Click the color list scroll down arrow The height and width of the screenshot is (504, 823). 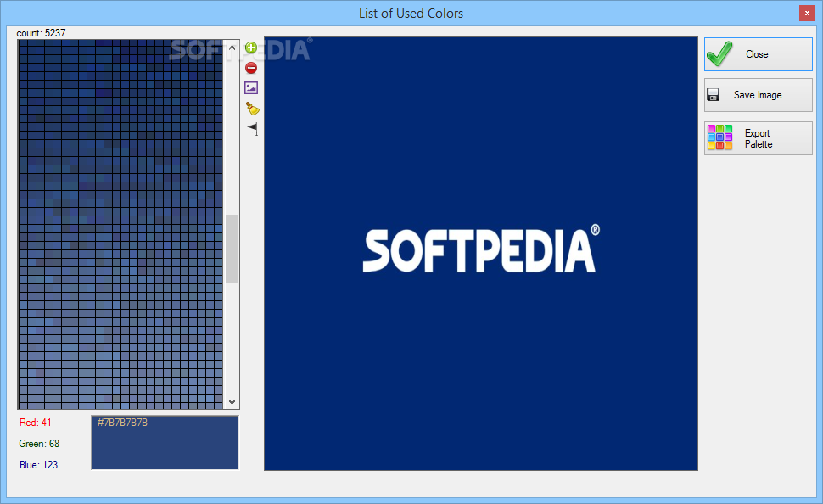point(232,401)
